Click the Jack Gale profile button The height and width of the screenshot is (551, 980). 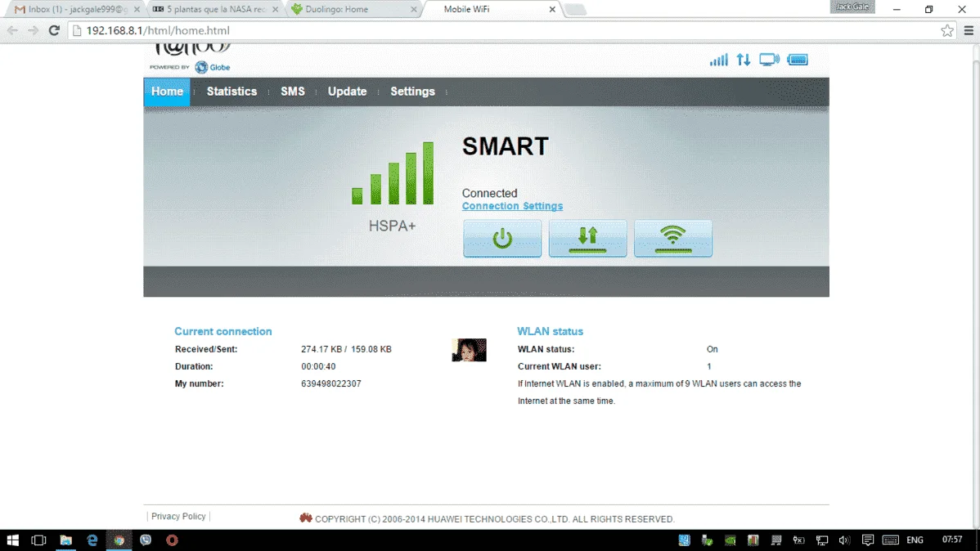852,7
